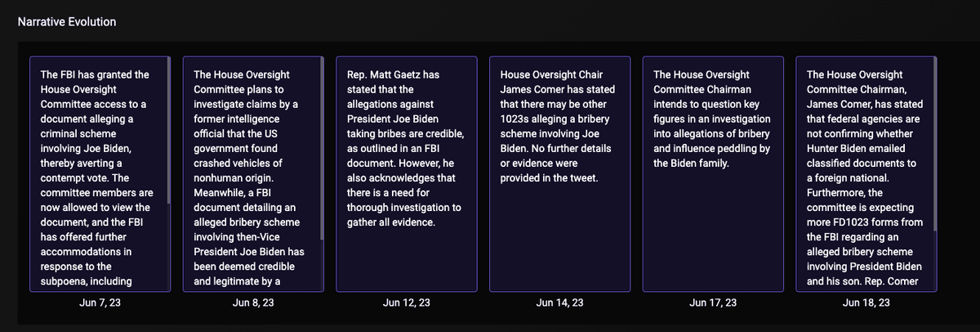Click the Jun 12, 23 date label

[x=406, y=303]
